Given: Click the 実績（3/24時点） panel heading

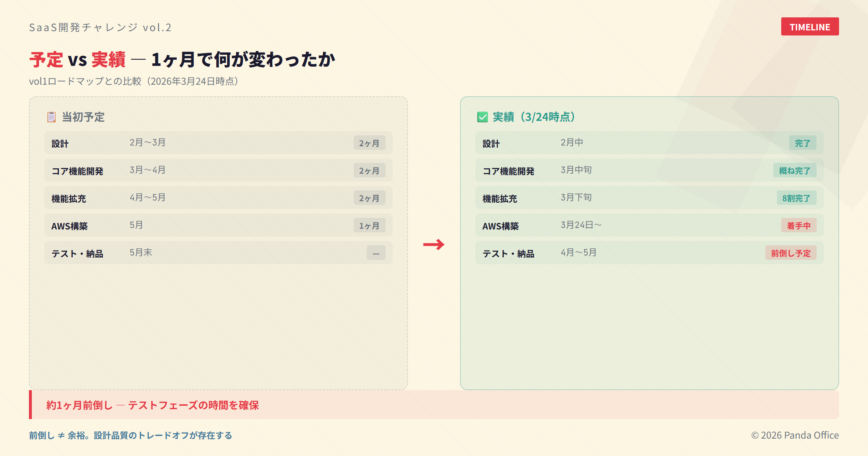Looking at the screenshot, I should (x=534, y=117).
